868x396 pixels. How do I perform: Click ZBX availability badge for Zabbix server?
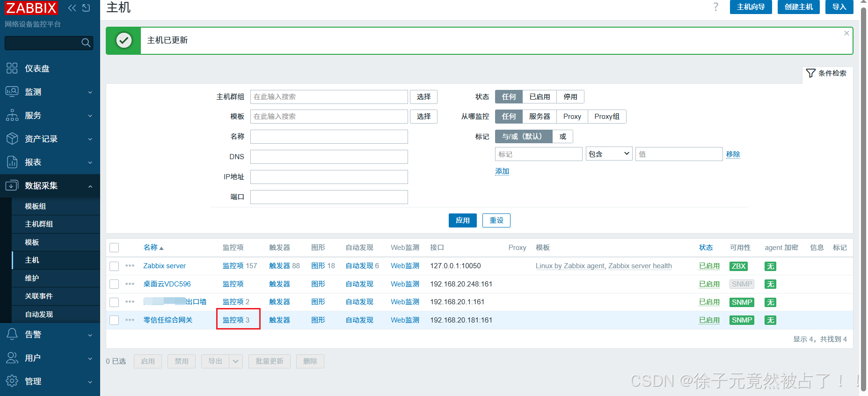point(738,266)
